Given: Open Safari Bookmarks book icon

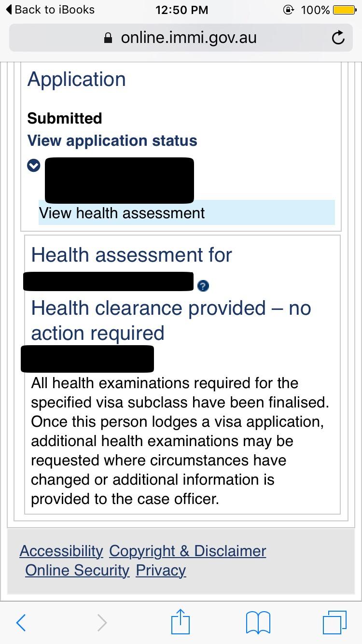Looking at the screenshot, I should click(x=258, y=623).
